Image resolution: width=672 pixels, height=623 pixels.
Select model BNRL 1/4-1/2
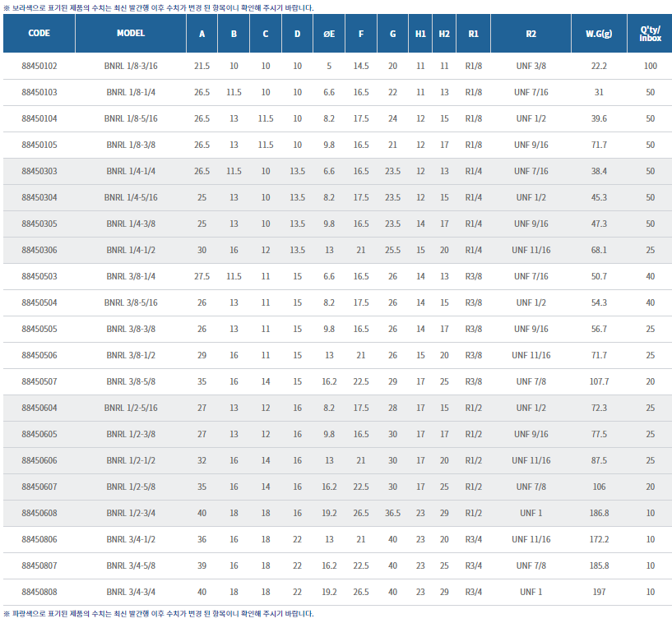pyautogui.click(x=131, y=250)
